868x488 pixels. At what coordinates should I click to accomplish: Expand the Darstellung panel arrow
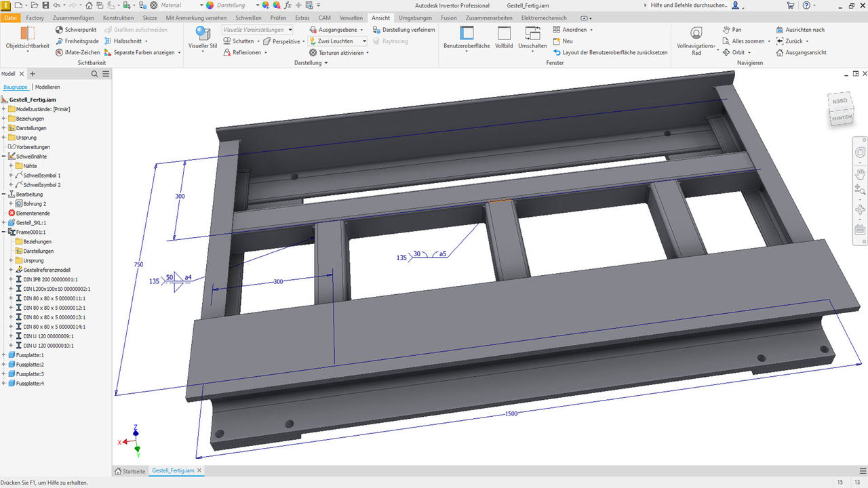click(x=326, y=63)
